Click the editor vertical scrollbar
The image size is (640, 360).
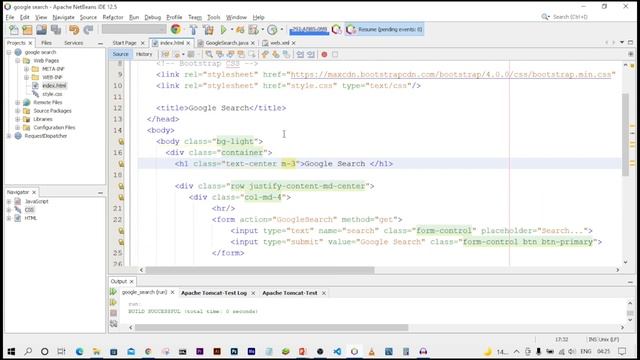(626, 135)
